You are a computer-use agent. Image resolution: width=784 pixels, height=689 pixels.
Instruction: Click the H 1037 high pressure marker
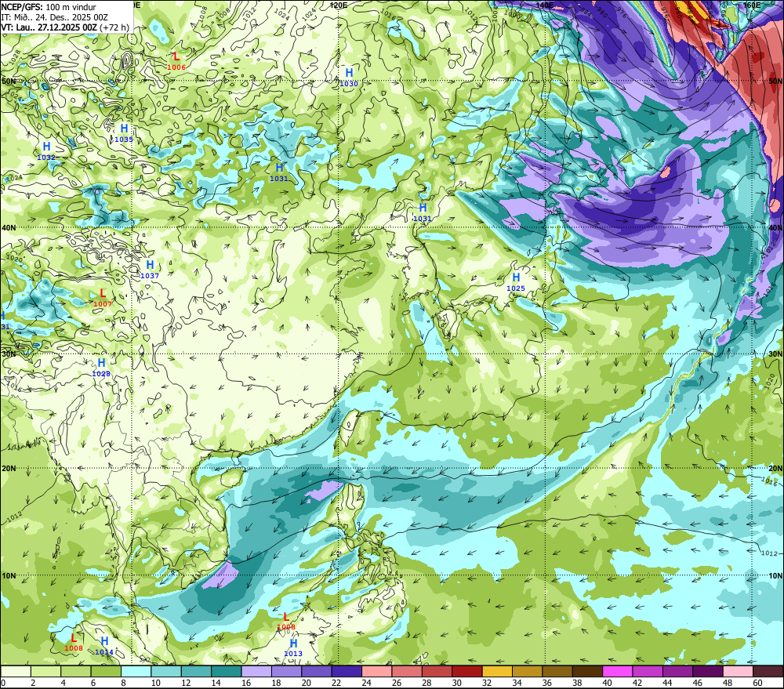pos(150,270)
